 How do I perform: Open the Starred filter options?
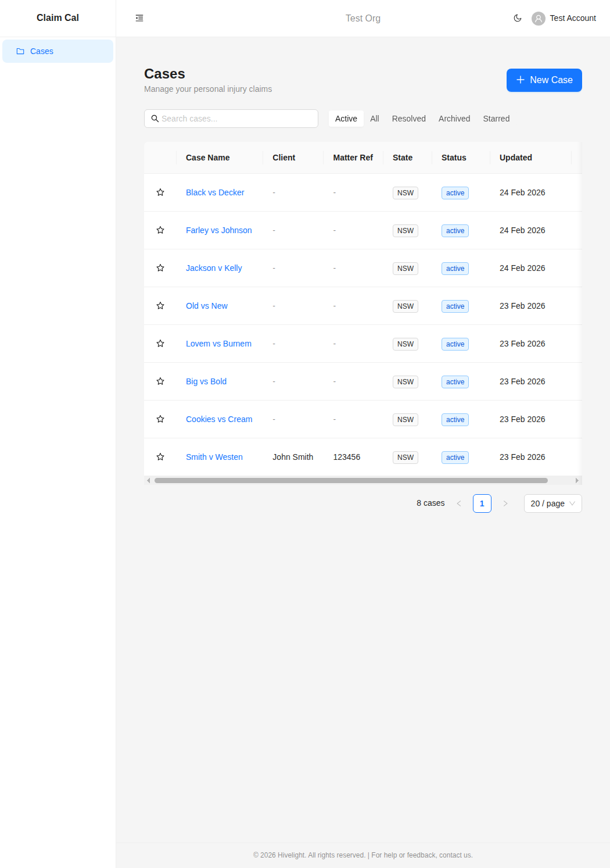pyautogui.click(x=496, y=119)
